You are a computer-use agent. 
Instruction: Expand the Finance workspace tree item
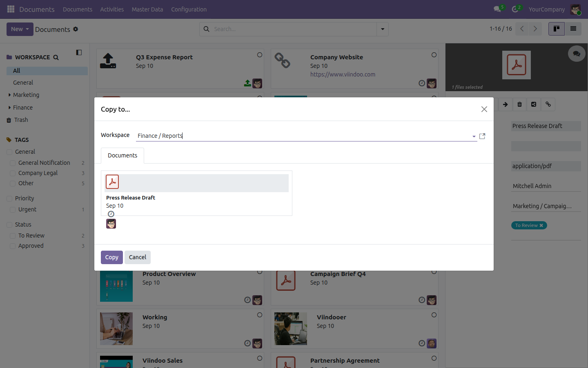pos(10,108)
